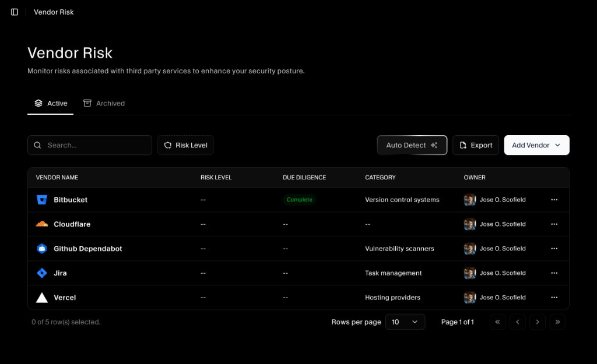
Task: Sort by Owner column header
Action: pos(475,177)
